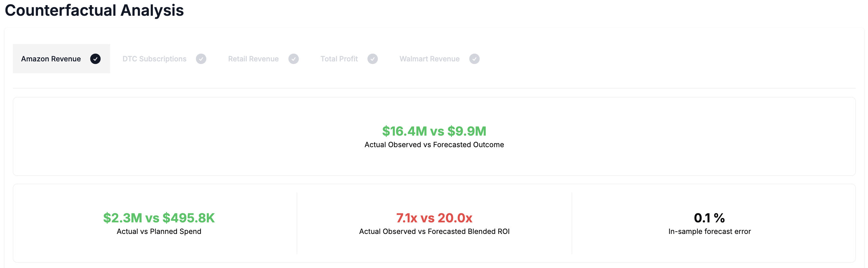Click the red 7.1x vs 20.0x ROI figure
The image size is (868, 268).
click(x=434, y=218)
